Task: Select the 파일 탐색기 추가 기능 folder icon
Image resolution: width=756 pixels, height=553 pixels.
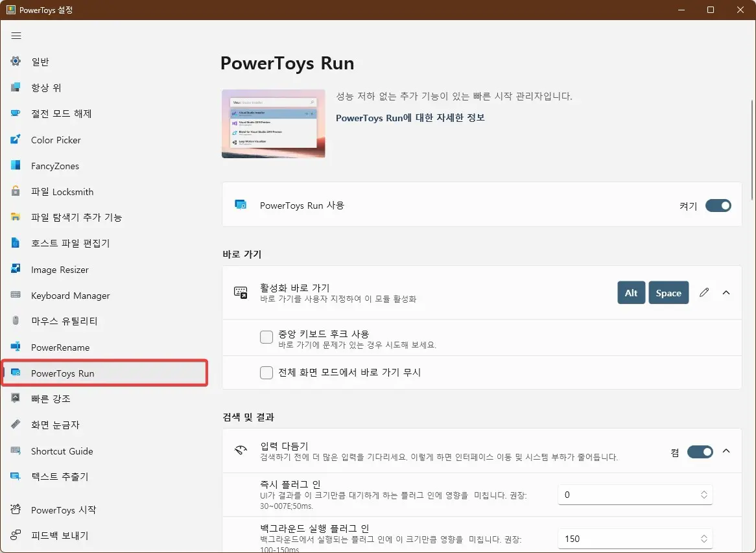Action: 16,217
